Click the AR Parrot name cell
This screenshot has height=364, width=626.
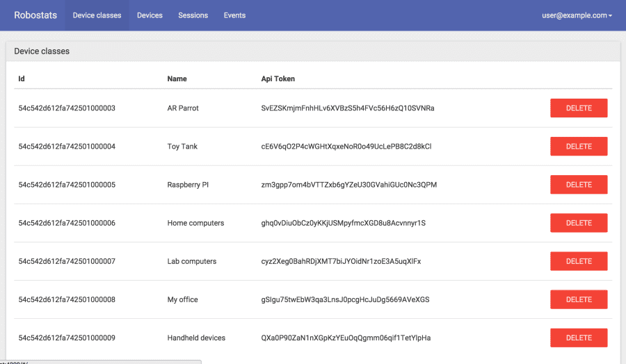[183, 108]
